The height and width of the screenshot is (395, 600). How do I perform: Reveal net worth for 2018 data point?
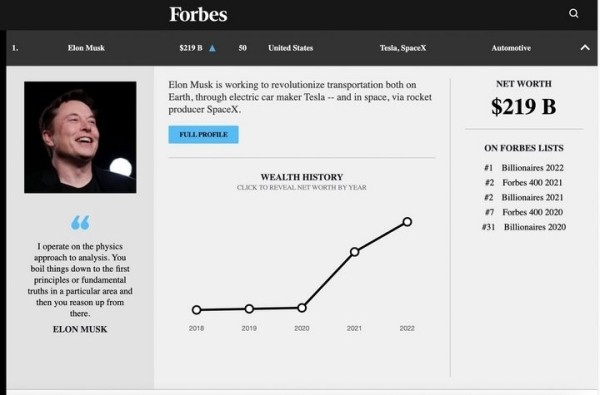(197, 310)
